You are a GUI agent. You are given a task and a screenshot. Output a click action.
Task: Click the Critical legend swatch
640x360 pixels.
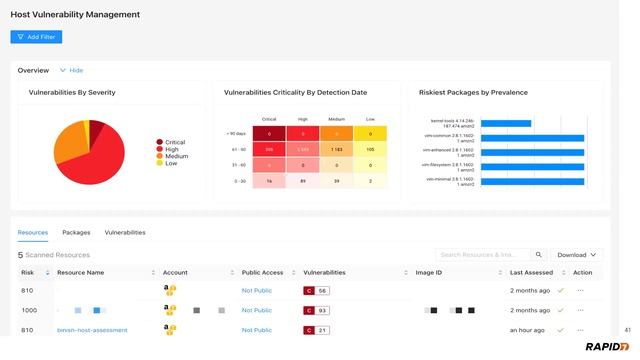pos(160,142)
